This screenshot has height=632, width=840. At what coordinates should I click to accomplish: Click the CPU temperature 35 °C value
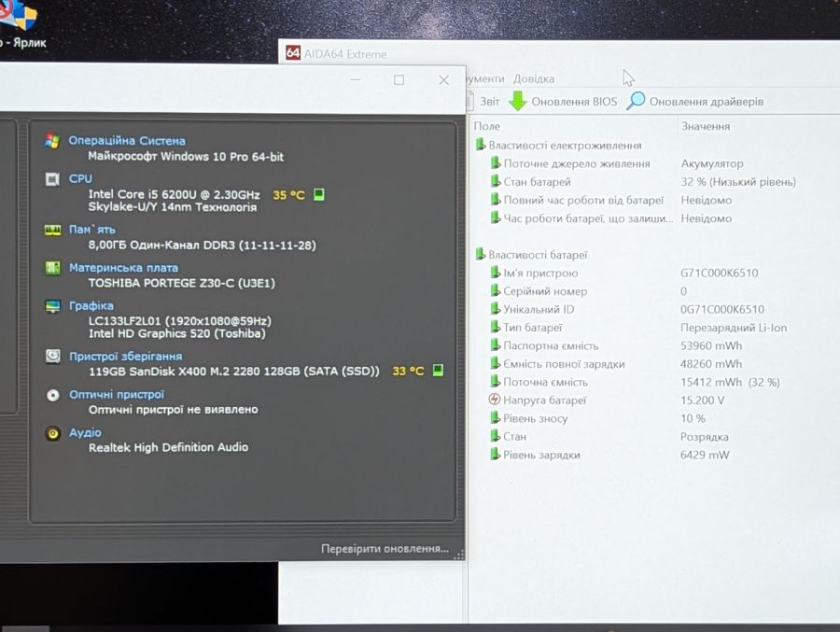coord(288,194)
